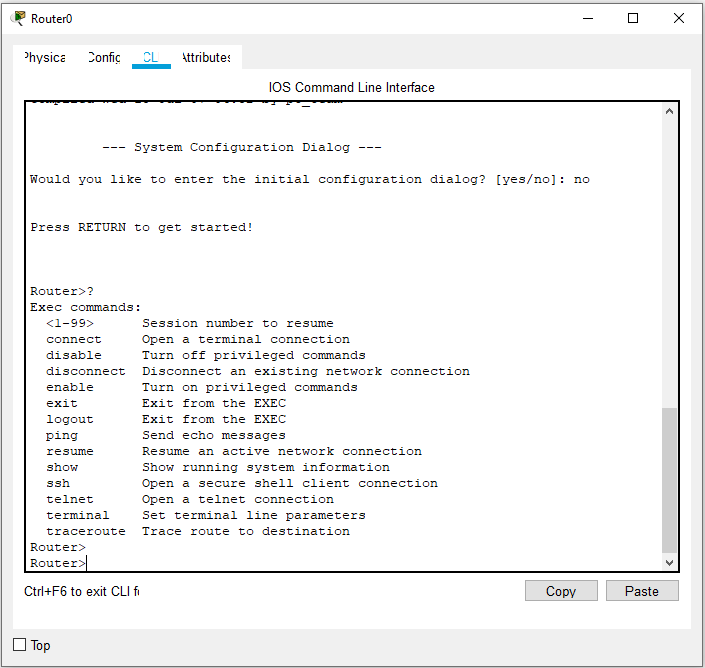Switch to the Physical tab
The height and width of the screenshot is (668, 705).
[x=44, y=57]
